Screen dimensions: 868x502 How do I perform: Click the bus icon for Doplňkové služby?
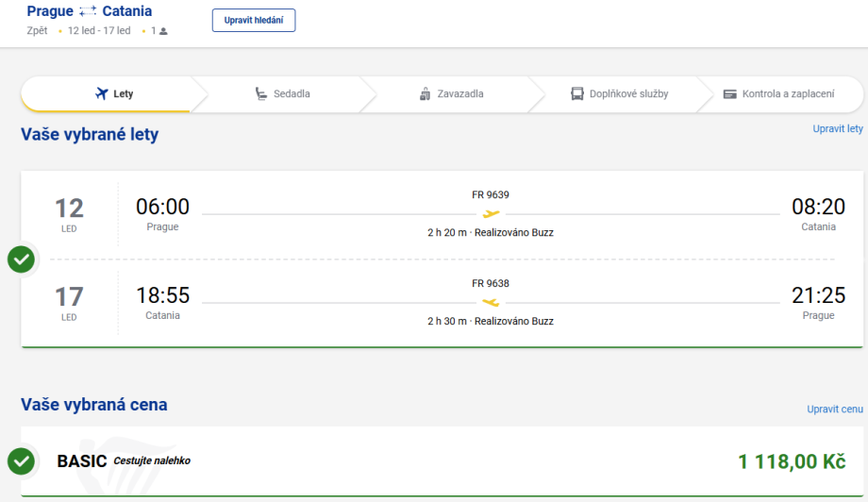tap(577, 94)
